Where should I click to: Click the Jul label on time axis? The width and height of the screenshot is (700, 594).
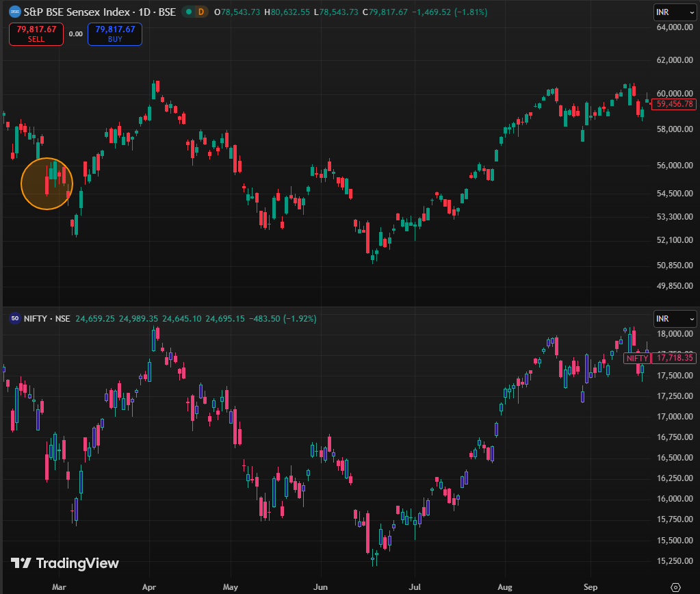pos(413,586)
